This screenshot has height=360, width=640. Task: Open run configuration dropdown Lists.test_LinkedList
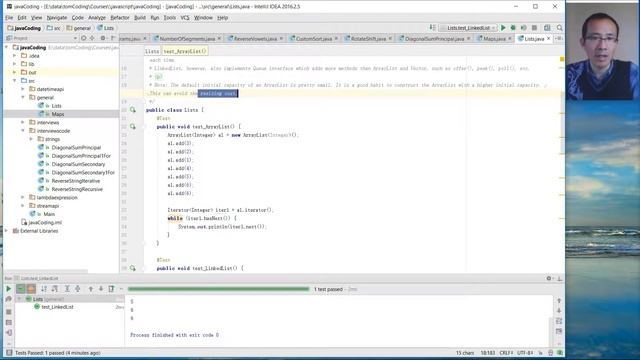coord(468,28)
